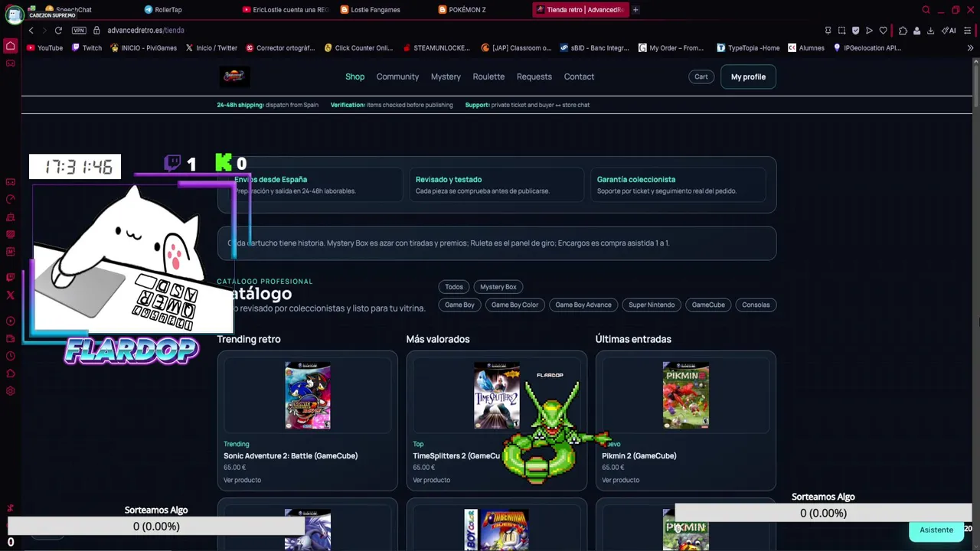
Task: Click the play/flow arrow icon in address bar
Action: tap(869, 31)
